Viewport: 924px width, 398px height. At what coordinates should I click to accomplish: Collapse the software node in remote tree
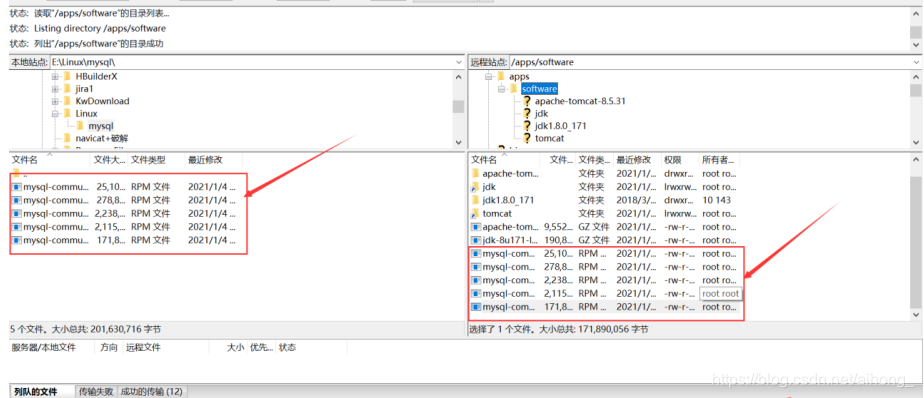(x=501, y=88)
